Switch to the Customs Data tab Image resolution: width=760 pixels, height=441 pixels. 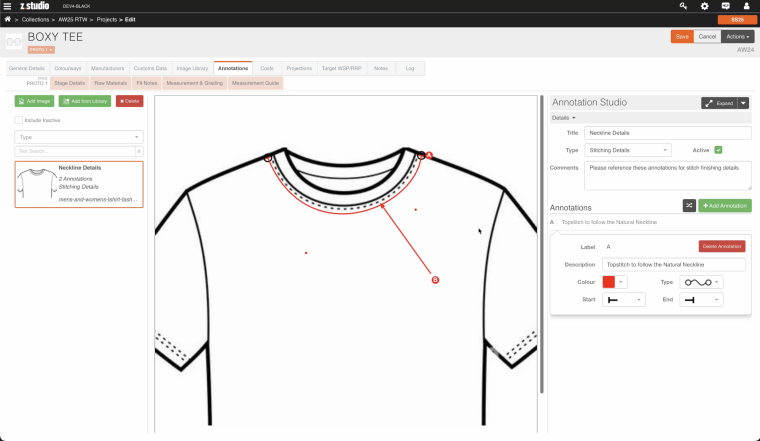tap(150, 68)
